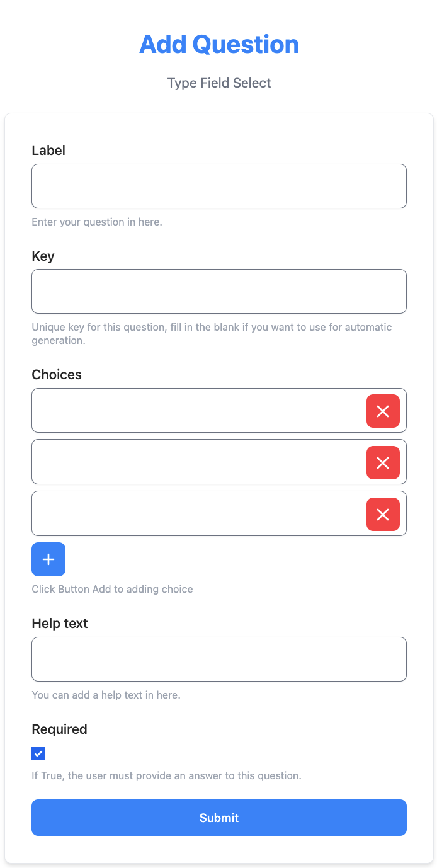This screenshot has width=437, height=868.
Task: Focus the Label text input
Action: [219, 186]
